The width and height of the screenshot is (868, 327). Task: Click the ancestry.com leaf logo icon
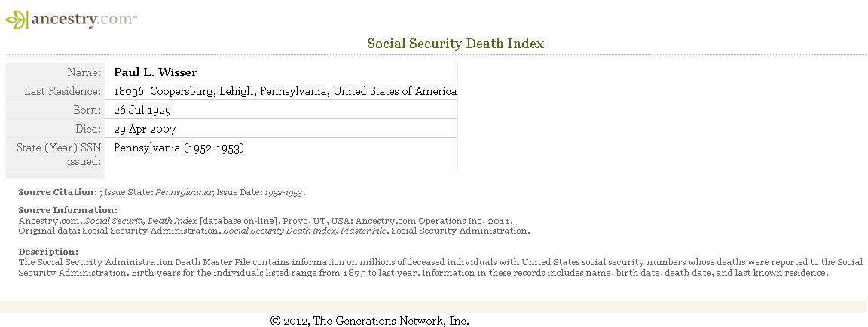pos(17,20)
